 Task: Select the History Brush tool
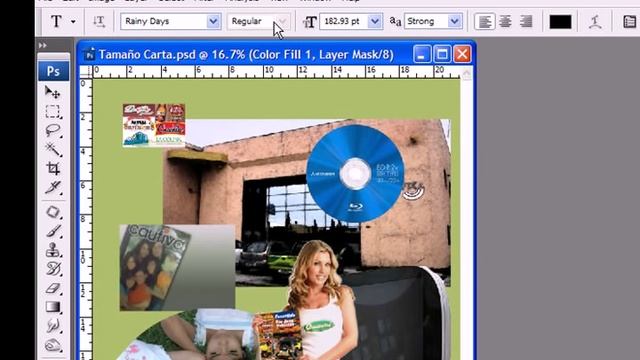53,269
